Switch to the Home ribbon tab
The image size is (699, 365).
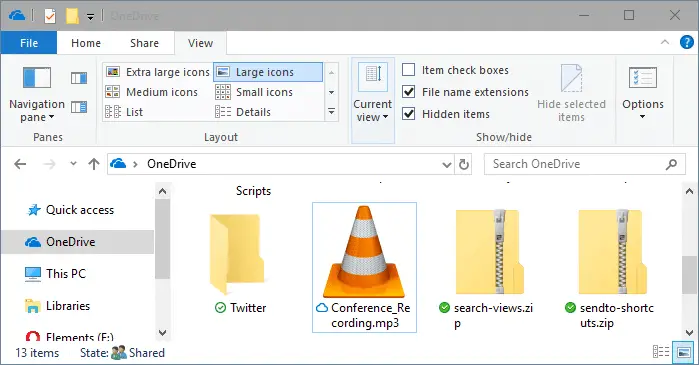pos(86,43)
